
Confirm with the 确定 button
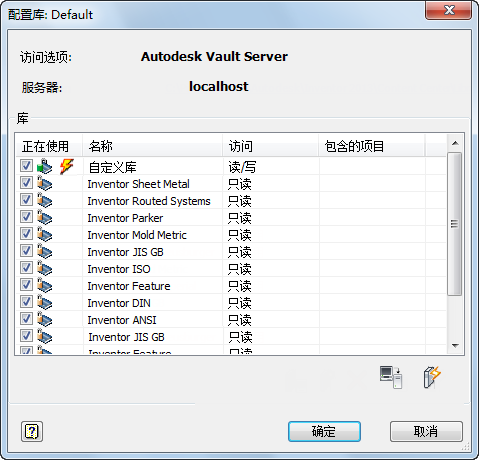click(x=324, y=431)
